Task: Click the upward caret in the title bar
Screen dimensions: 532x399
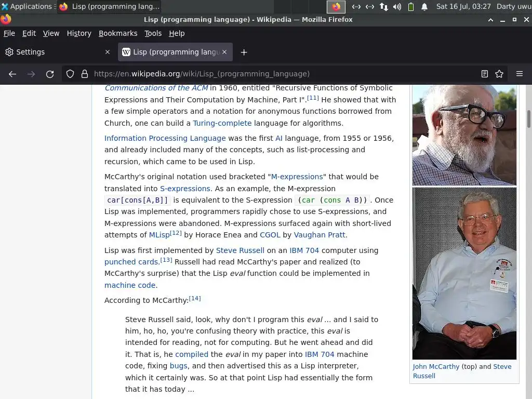Action: click(490, 20)
